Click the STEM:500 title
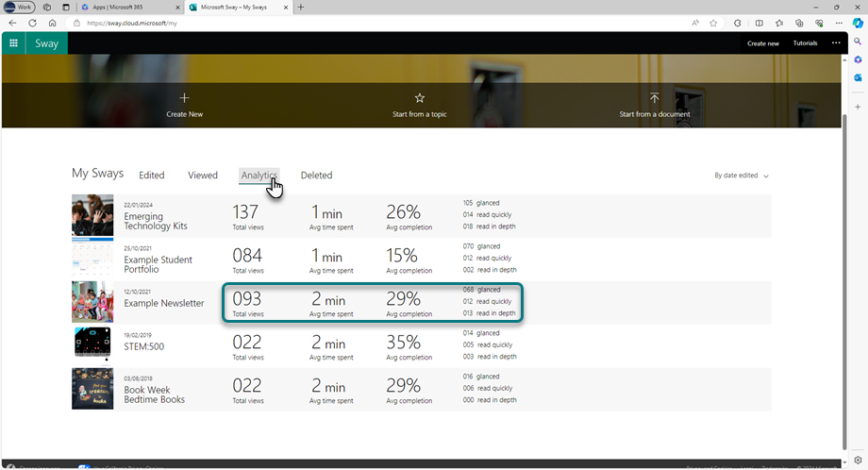Image resolution: width=868 pixels, height=470 pixels. pos(144,346)
